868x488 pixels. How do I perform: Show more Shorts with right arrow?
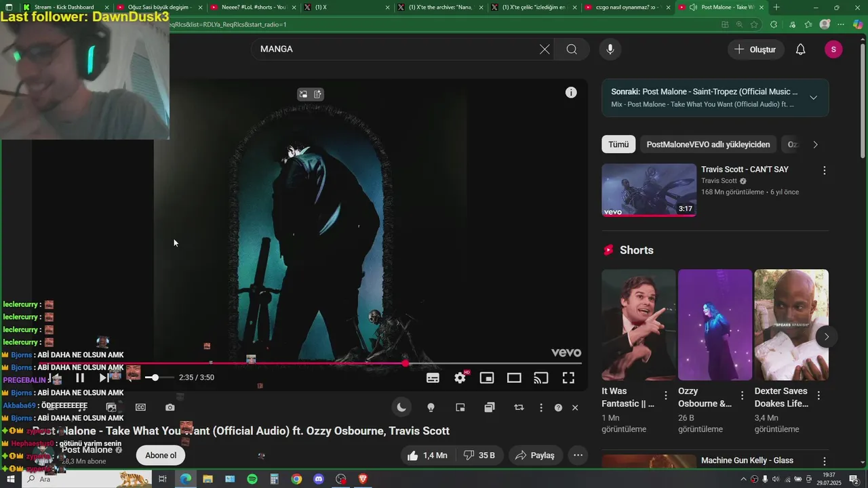[x=826, y=337]
